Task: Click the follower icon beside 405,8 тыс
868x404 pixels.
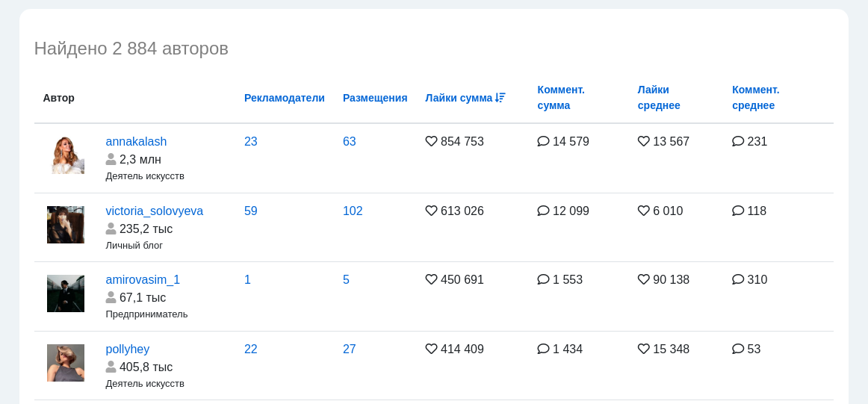Action: (111, 367)
